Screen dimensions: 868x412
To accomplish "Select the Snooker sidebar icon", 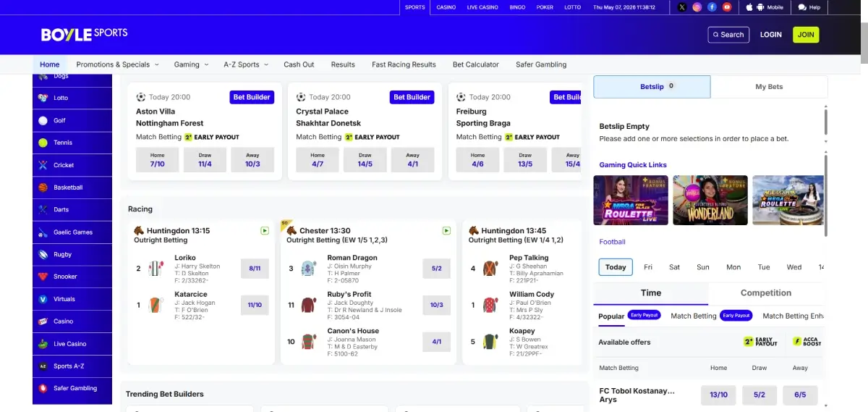I will (43, 277).
